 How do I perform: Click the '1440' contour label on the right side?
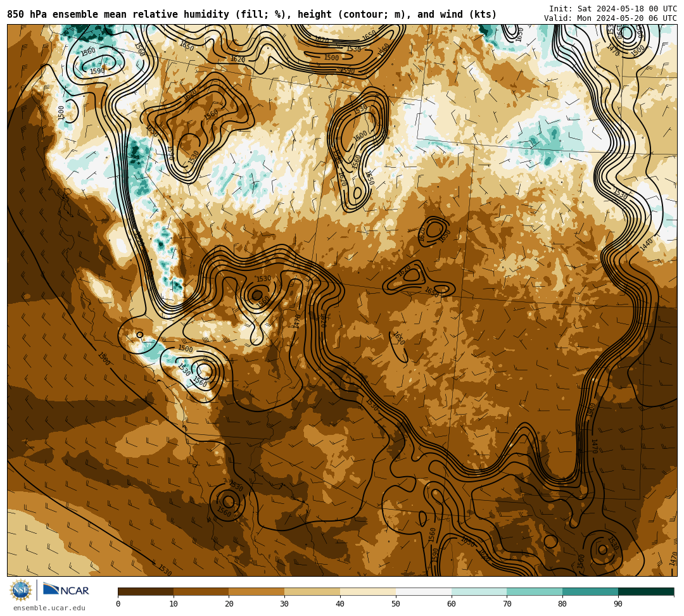click(647, 244)
